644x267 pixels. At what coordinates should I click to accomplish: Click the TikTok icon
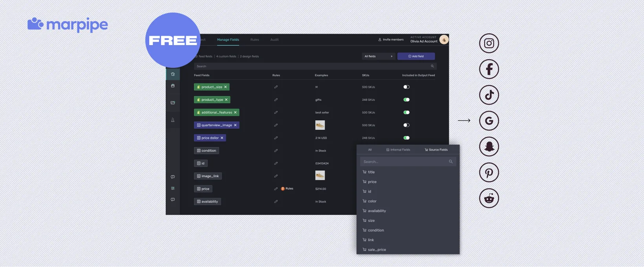(x=489, y=95)
